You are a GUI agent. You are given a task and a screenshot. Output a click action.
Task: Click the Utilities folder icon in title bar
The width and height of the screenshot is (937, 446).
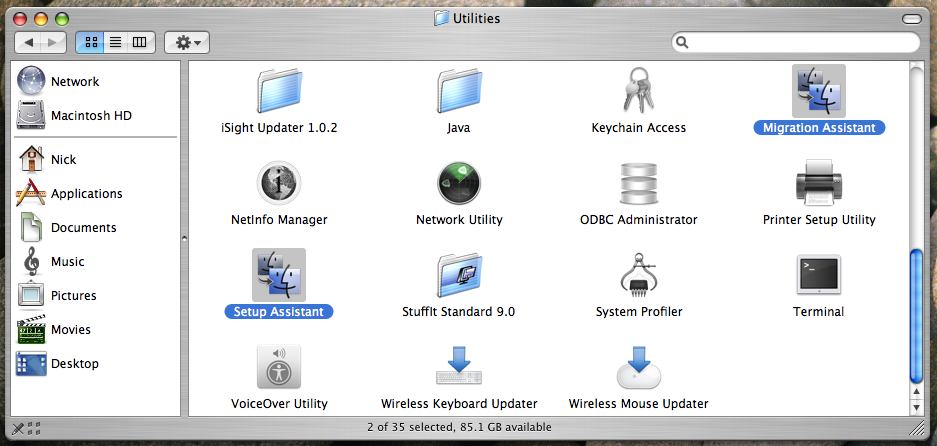[441, 19]
